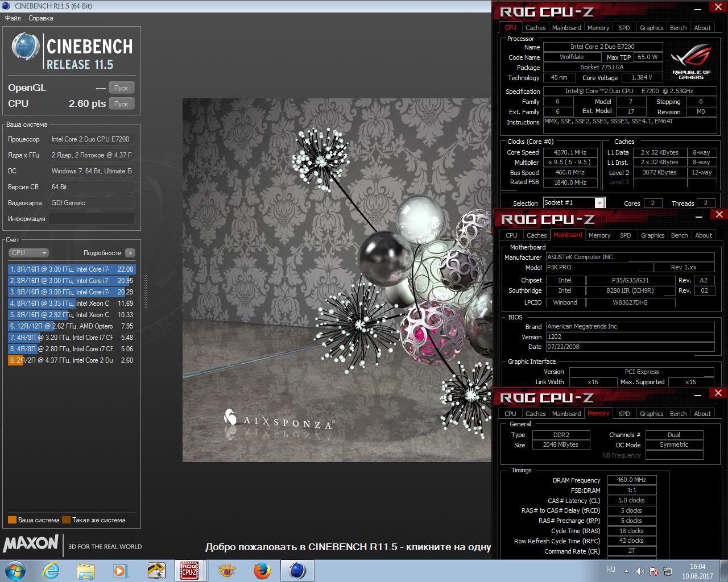Select ranking row 3 with score 20.29

(72, 292)
